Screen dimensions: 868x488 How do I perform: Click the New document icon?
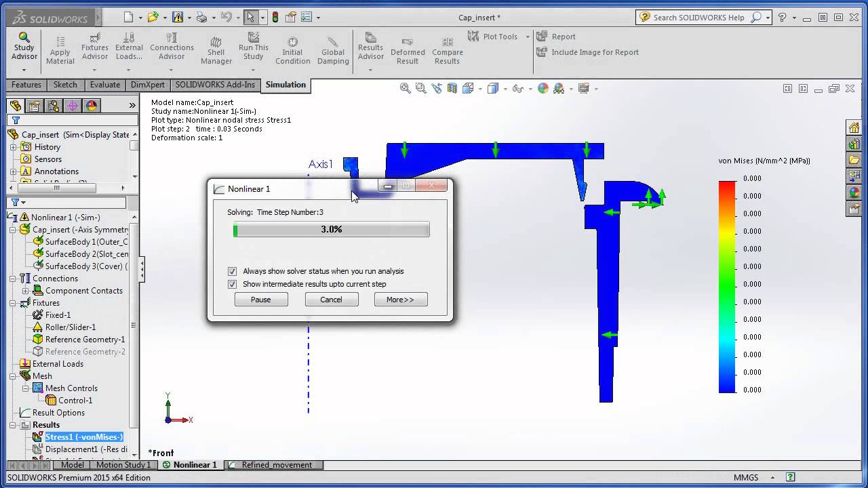pyautogui.click(x=128, y=18)
